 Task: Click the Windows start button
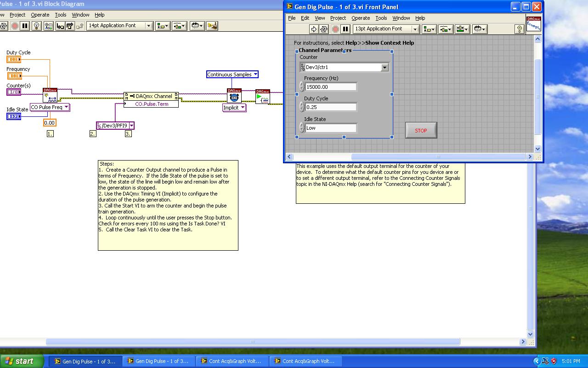[22, 361]
